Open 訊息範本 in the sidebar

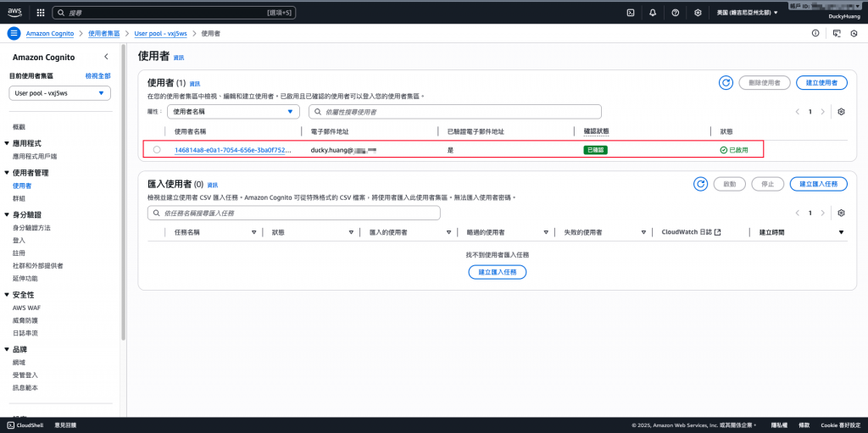click(x=25, y=387)
